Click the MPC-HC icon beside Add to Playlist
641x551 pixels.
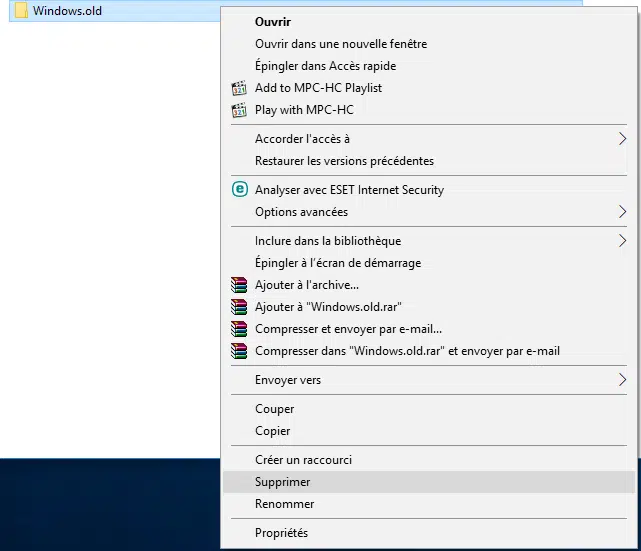click(239, 88)
